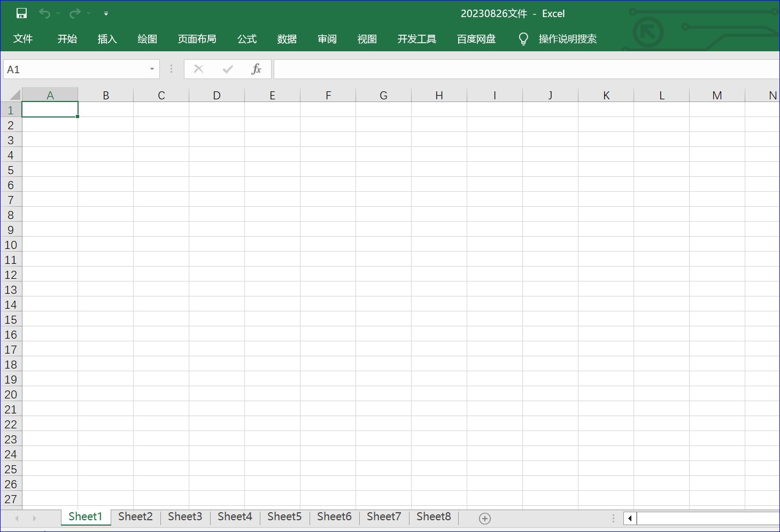
Task: Click the next sheet navigation arrow
Action: point(34,518)
